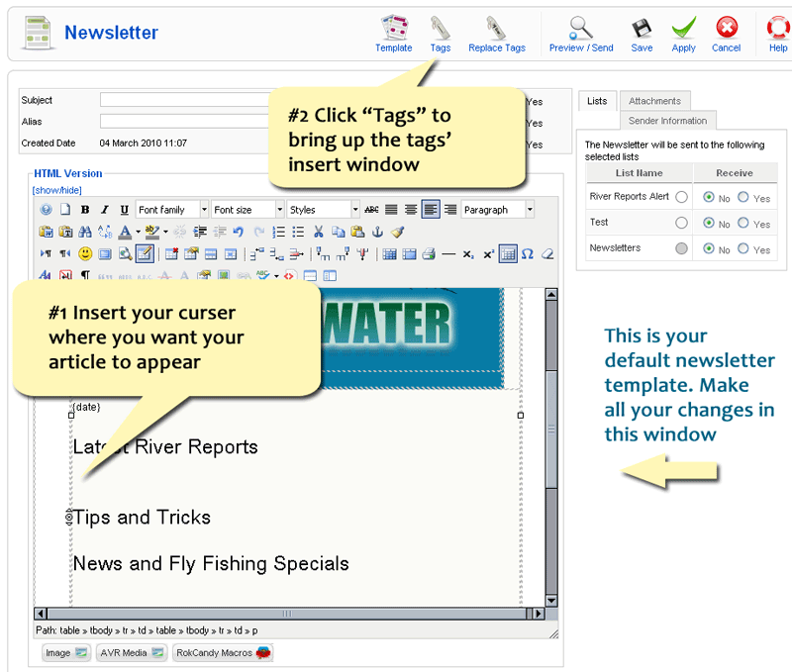
Task: Toggle bold formatting in the editor
Action: [x=85, y=209]
